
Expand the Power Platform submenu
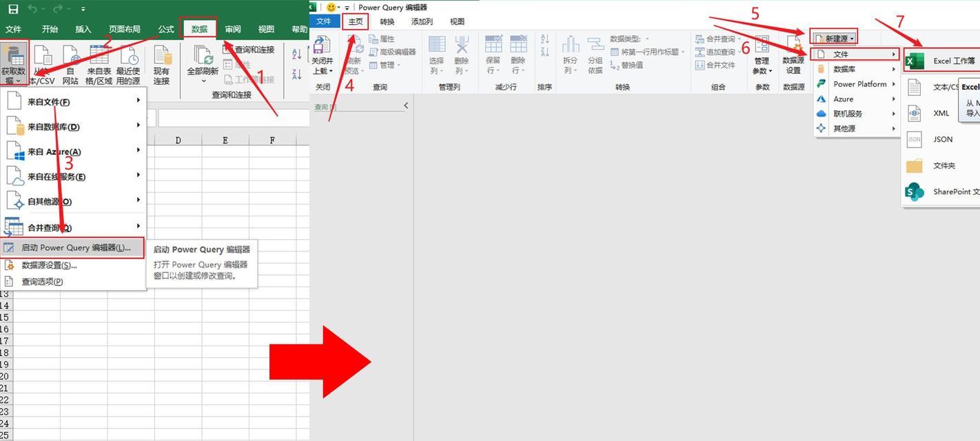tap(857, 84)
